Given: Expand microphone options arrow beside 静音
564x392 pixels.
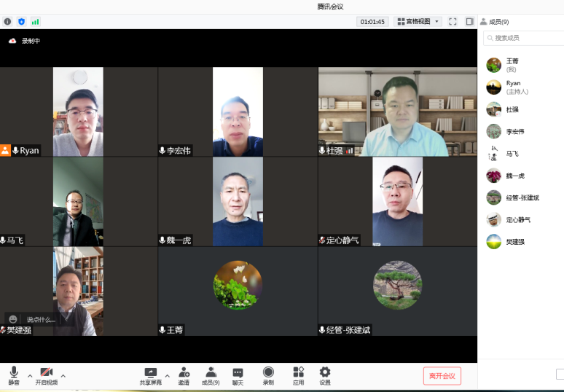Looking at the screenshot, I should coord(30,376).
